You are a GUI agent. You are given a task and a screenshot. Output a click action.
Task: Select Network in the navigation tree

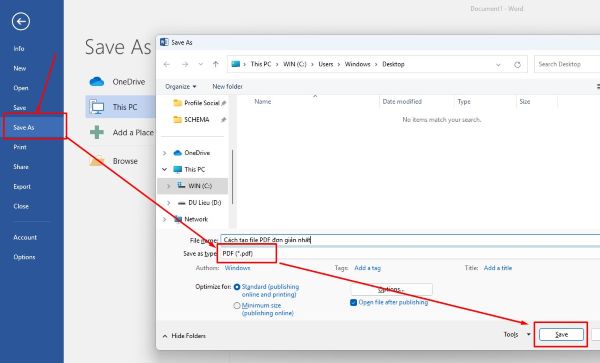point(196,219)
